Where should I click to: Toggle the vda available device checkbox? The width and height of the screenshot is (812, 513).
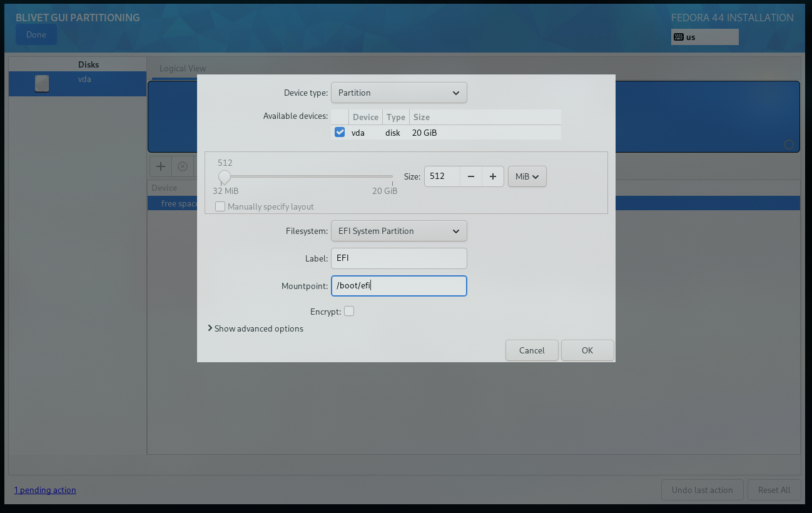[340, 133]
